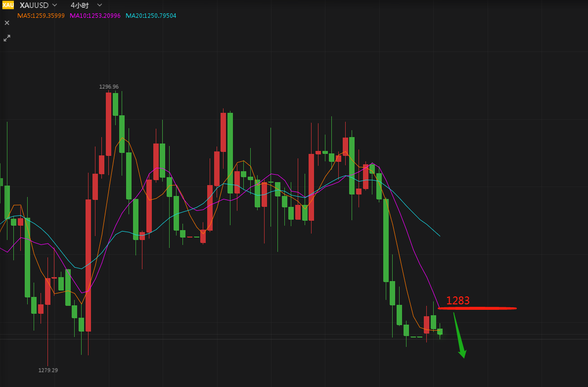The width and height of the screenshot is (588, 387).
Task: Click the 4小时 timeframe text
Action: tap(80, 5)
